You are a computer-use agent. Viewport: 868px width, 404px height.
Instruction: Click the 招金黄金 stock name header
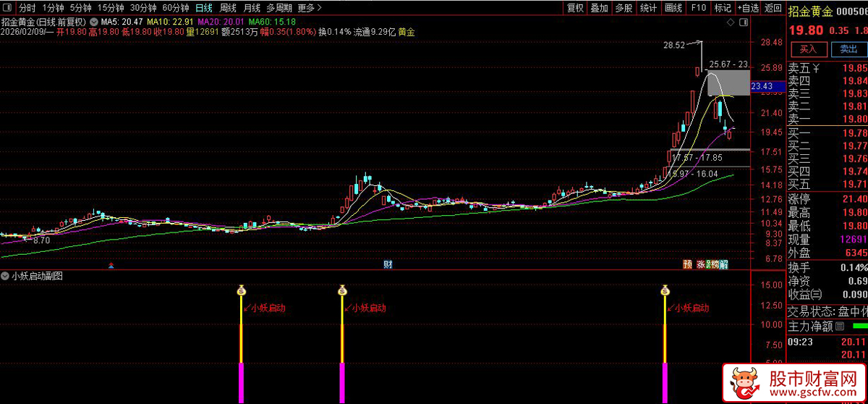809,11
